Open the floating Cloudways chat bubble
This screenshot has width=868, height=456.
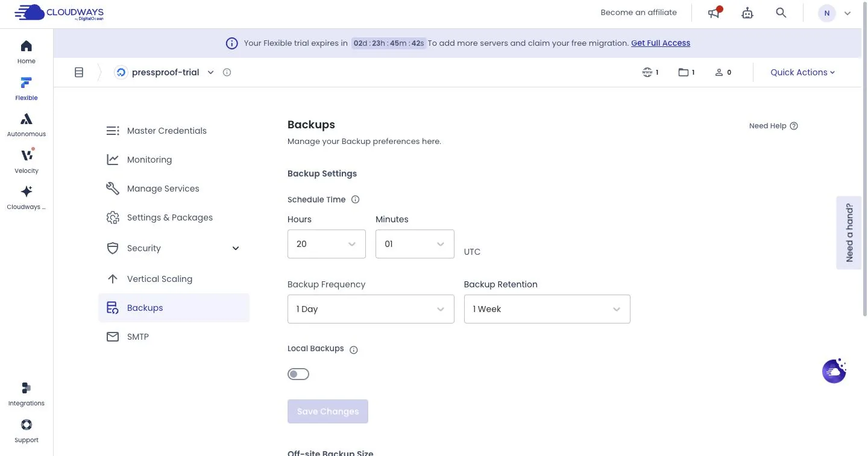834,371
